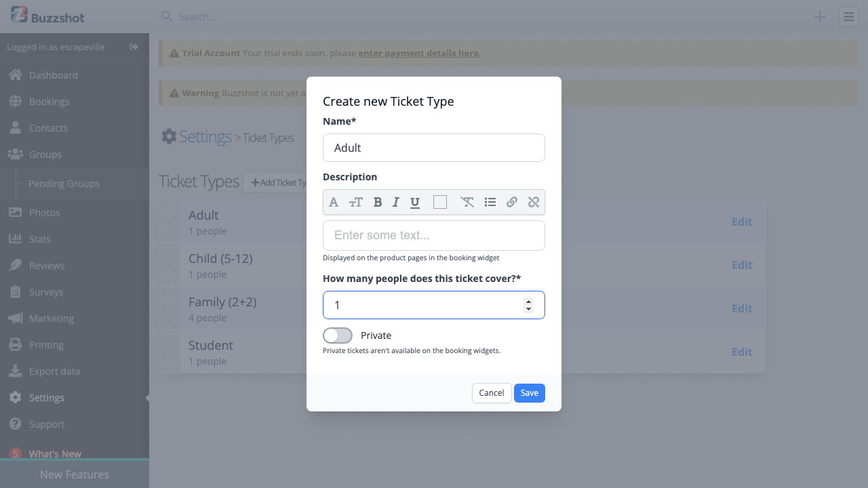Open Pending Groups in the sidebar
The image size is (868, 488).
[63, 183]
